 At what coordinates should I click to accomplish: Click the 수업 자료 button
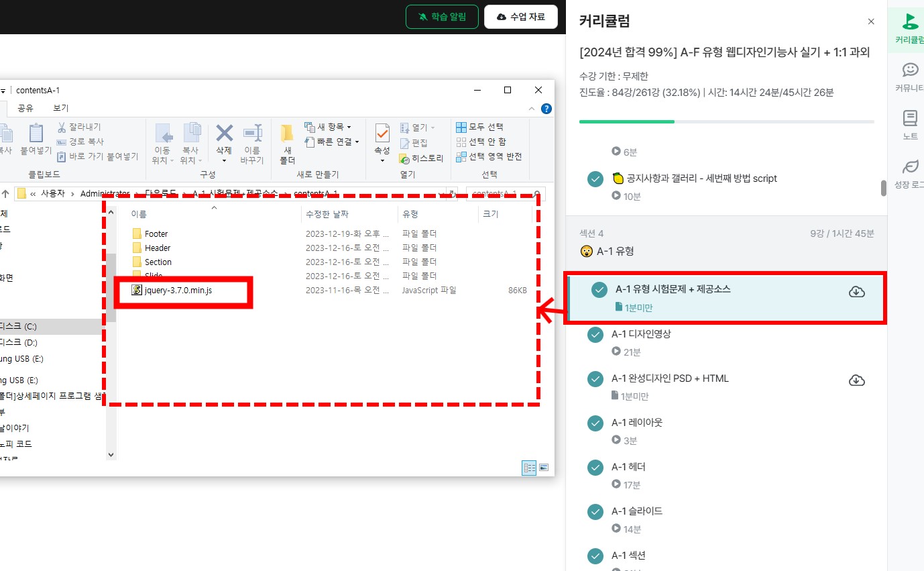521,17
